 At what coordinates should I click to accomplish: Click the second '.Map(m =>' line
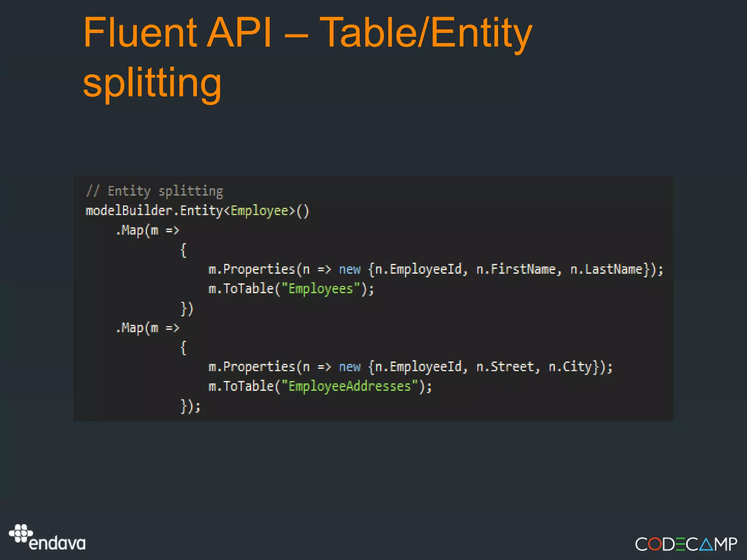pyautogui.click(x=147, y=328)
